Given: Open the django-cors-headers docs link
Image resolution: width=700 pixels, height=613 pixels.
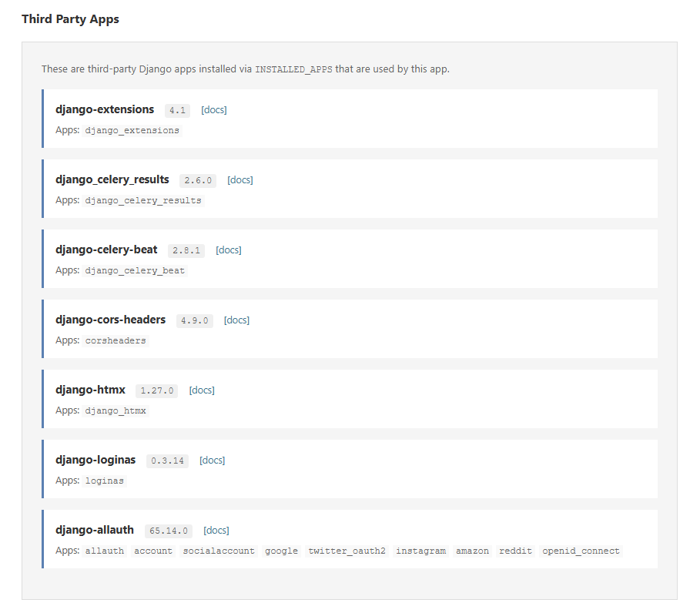Looking at the screenshot, I should point(236,320).
